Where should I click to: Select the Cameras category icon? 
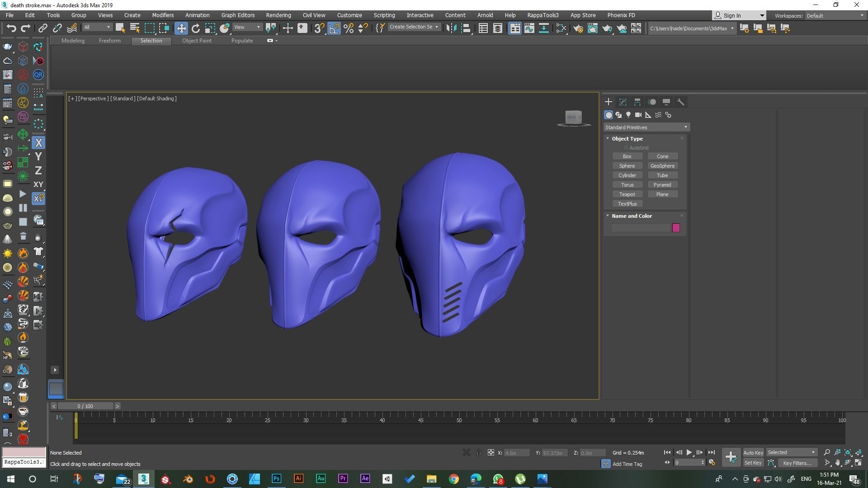(x=638, y=115)
